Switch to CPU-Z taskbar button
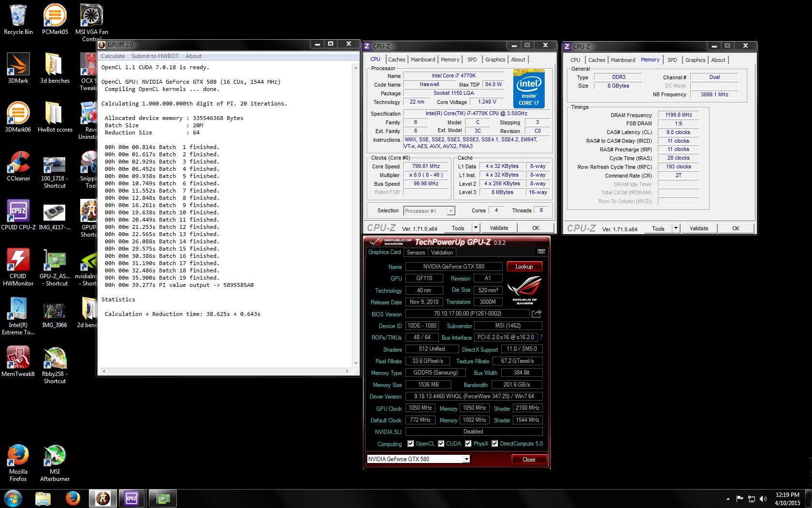The width and height of the screenshot is (812, 508). click(x=132, y=498)
